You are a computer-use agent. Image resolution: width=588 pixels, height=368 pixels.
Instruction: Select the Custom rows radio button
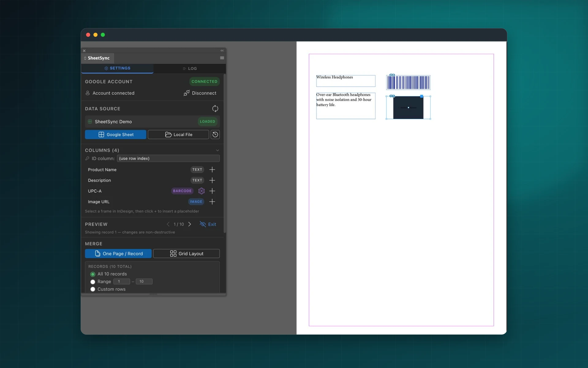click(x=92, y=289)
